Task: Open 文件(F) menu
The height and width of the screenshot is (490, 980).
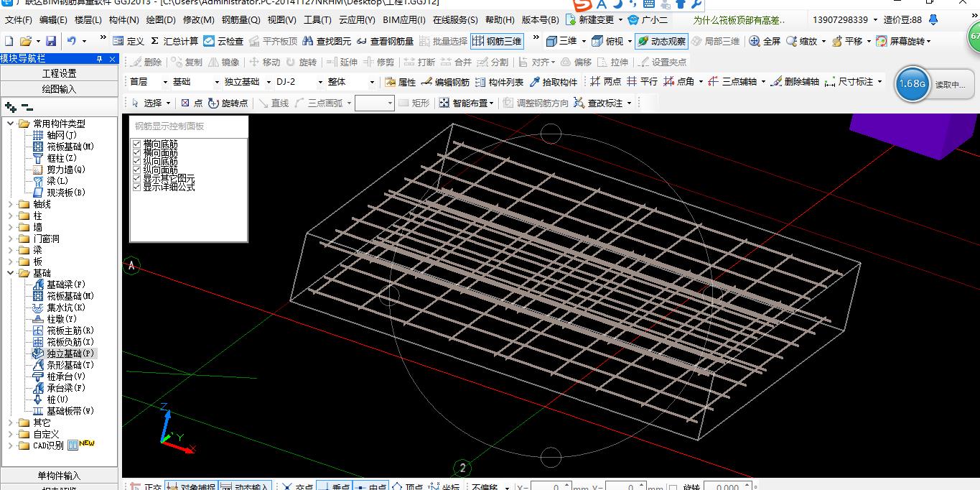Action: coord(19,20)
